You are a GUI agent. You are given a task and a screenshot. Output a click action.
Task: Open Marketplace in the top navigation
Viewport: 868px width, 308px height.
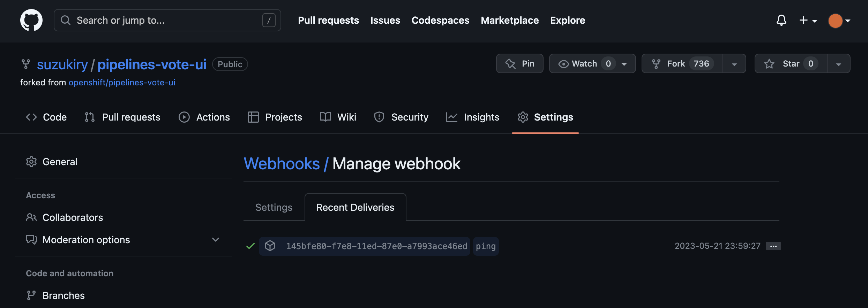pos(510,20)
